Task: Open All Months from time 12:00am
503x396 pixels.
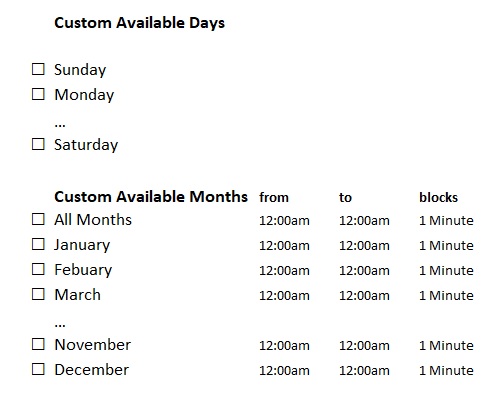Action: point(284,221)
